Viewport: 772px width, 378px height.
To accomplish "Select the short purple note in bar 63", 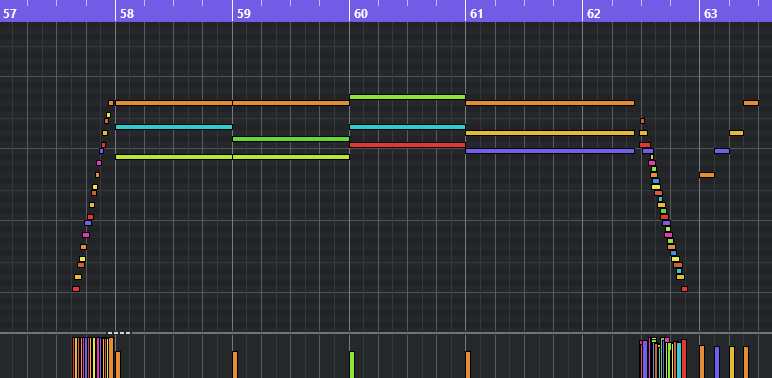I will coord(722,151).
